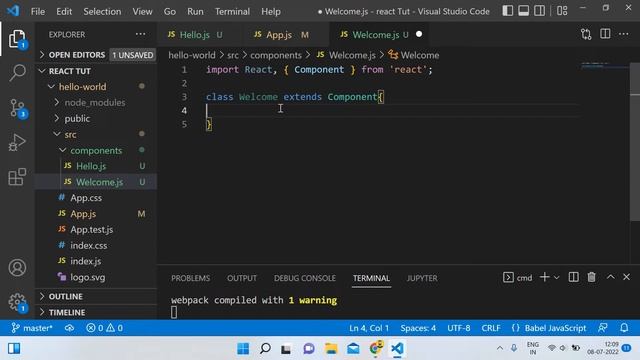Open Run and Debug view
640x360 pixels.
click(17, 142)
